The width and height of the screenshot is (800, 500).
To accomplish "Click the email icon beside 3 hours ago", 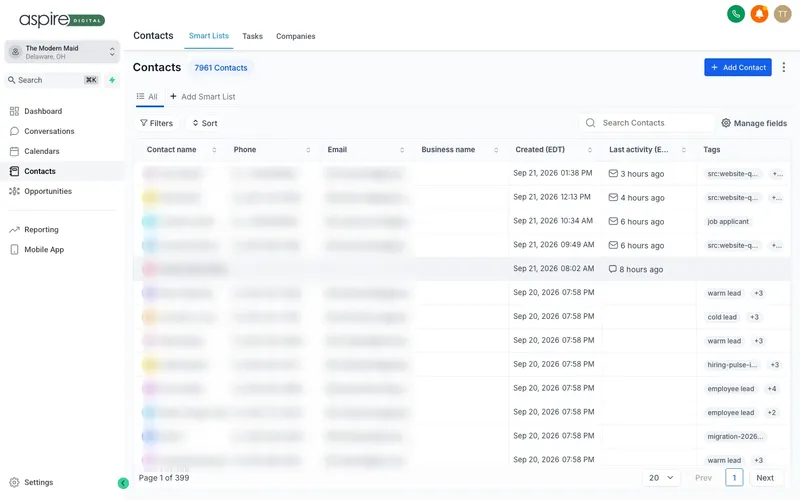I will coord(613,173).
